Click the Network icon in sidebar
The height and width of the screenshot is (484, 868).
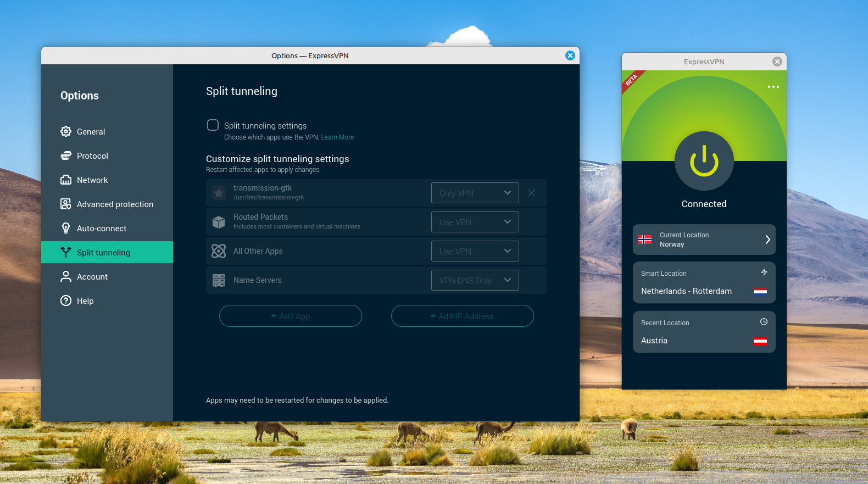click(x=66, y=180)
